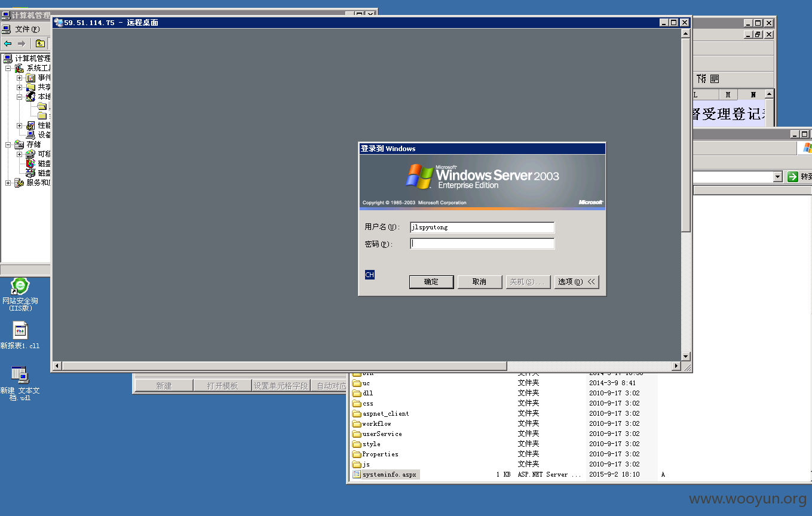Click the CH language indicator in login dialog

click(370, 275)
